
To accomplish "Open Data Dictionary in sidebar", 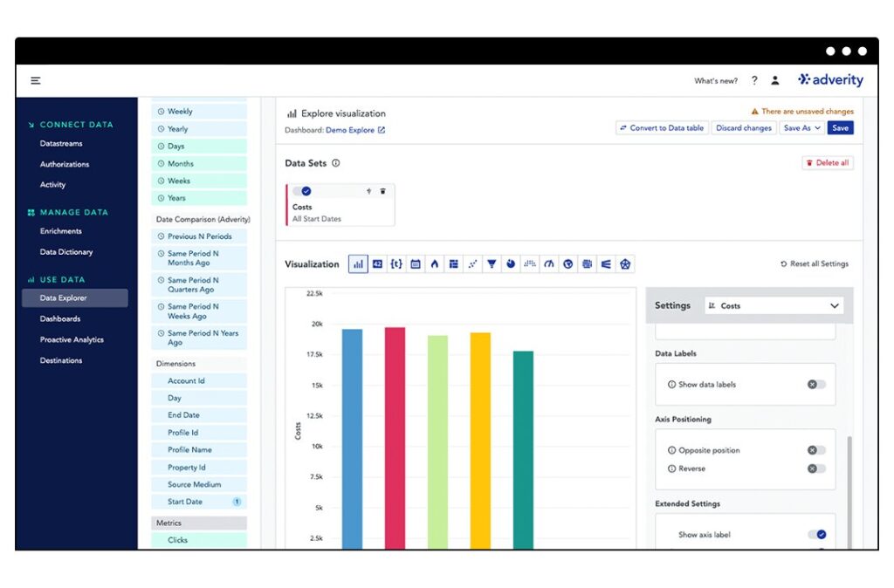I will pyautogui.click(x=66, y=252).
